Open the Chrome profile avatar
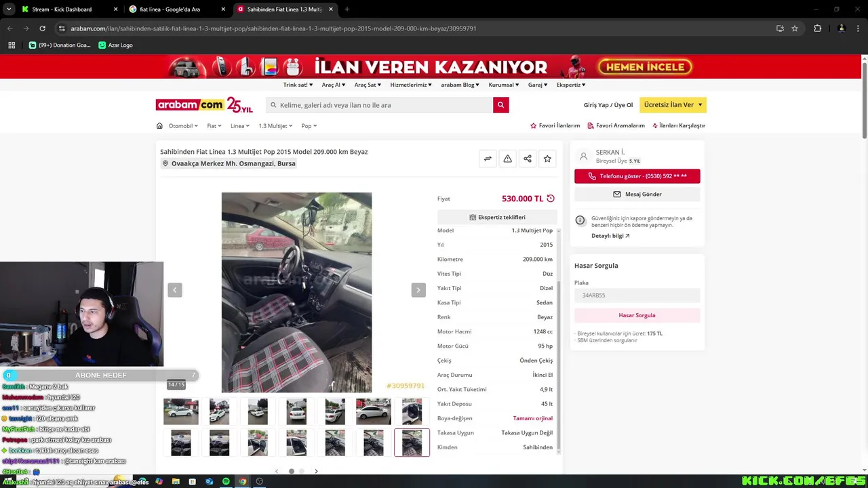This screenshot has width=868, height=488. pos(841,28)
